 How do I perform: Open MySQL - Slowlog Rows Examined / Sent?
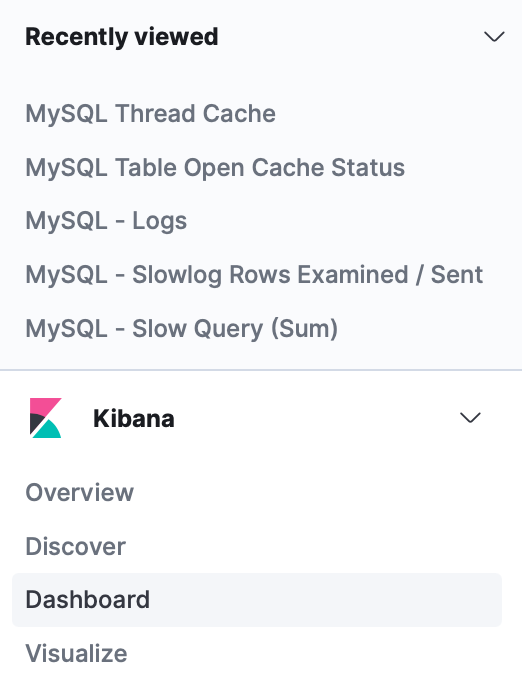(254, 275)
